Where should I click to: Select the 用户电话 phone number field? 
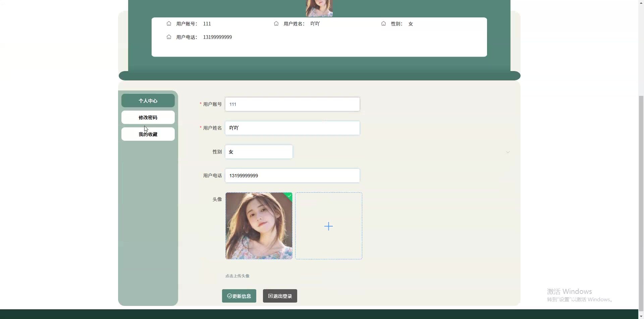coord(292,176)
